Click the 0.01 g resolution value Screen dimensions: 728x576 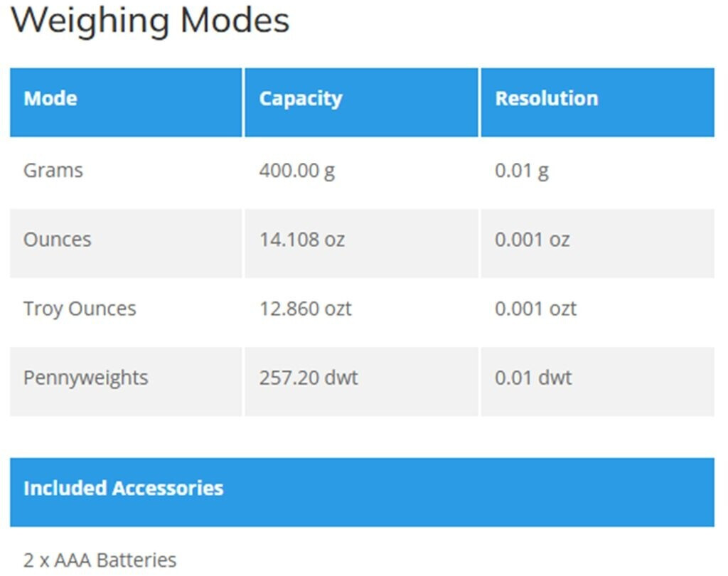(x=521, y=171)
